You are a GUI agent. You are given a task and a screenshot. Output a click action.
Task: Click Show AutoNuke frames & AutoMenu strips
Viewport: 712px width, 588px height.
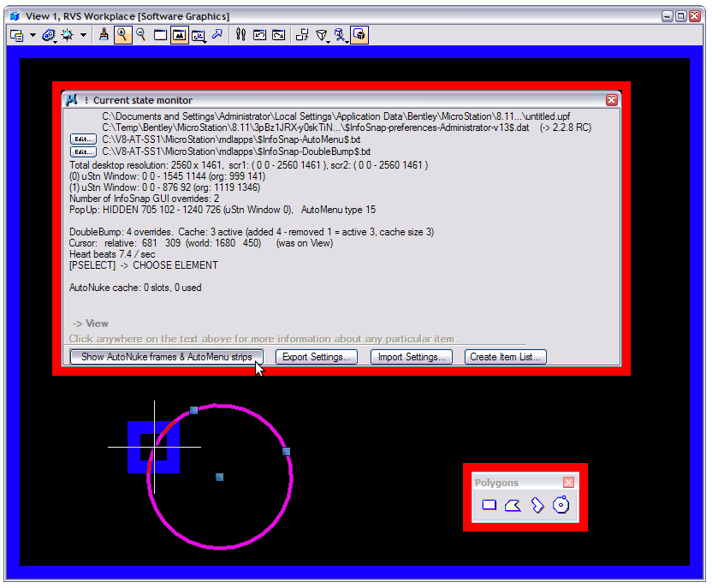[166, 357]
